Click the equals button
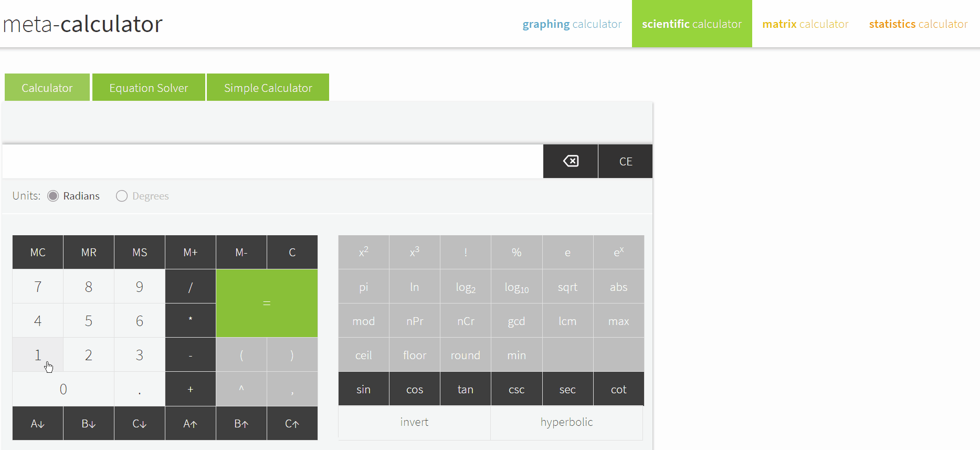Viewport: 980px width, 450px height. [x=267, y=304]
